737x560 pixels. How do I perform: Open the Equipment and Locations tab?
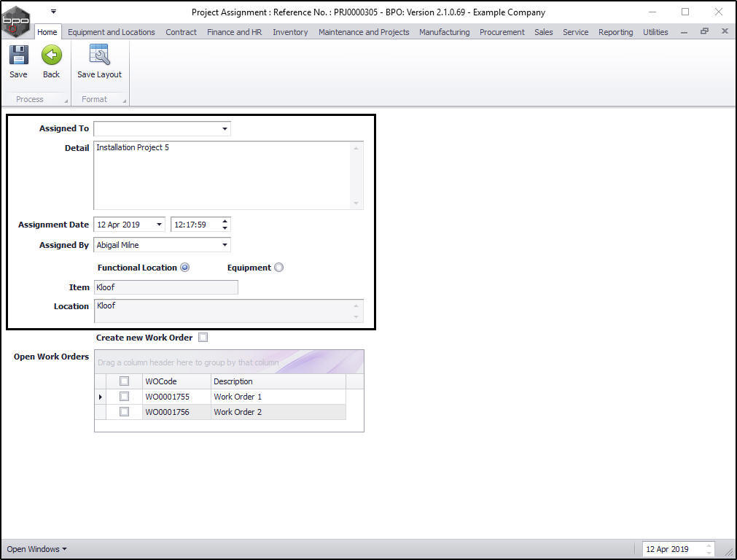[x=112, y=32]
